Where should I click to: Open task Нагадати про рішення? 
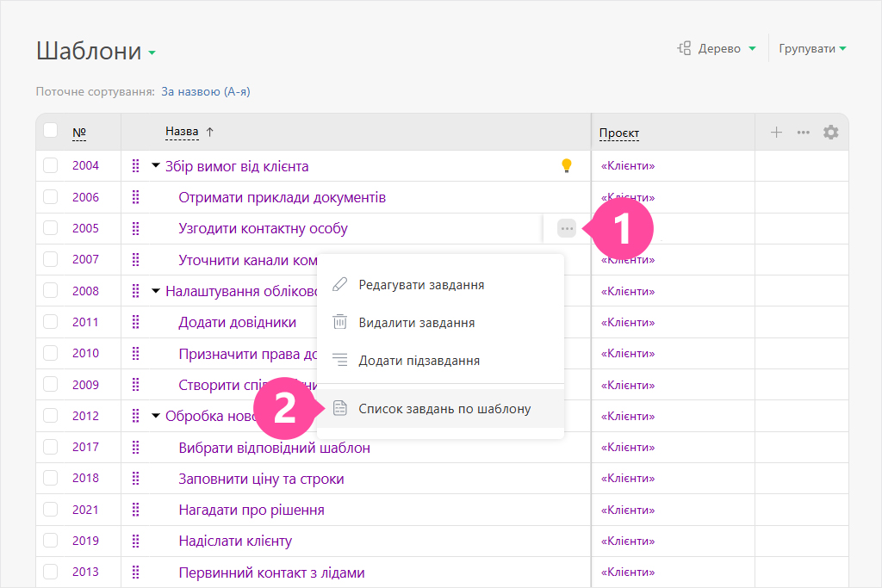(x=252, y=510)
